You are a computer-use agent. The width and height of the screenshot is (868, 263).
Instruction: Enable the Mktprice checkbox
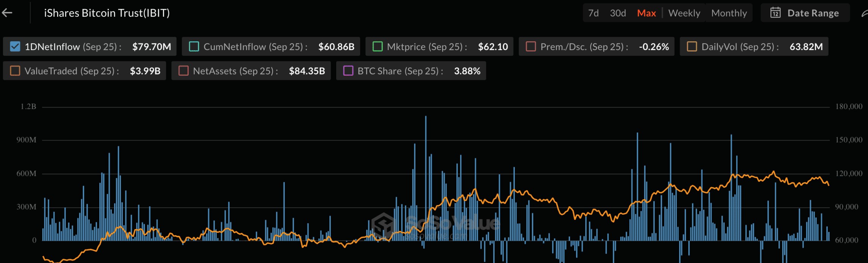click(378, 47)
